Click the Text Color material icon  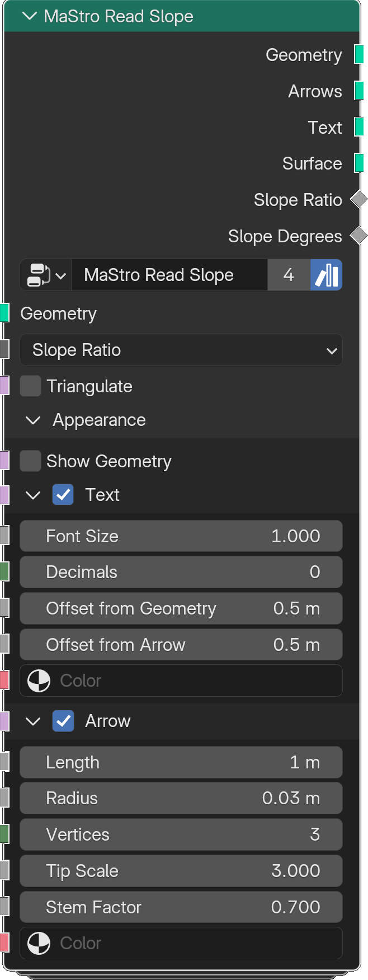pos(39,681)
